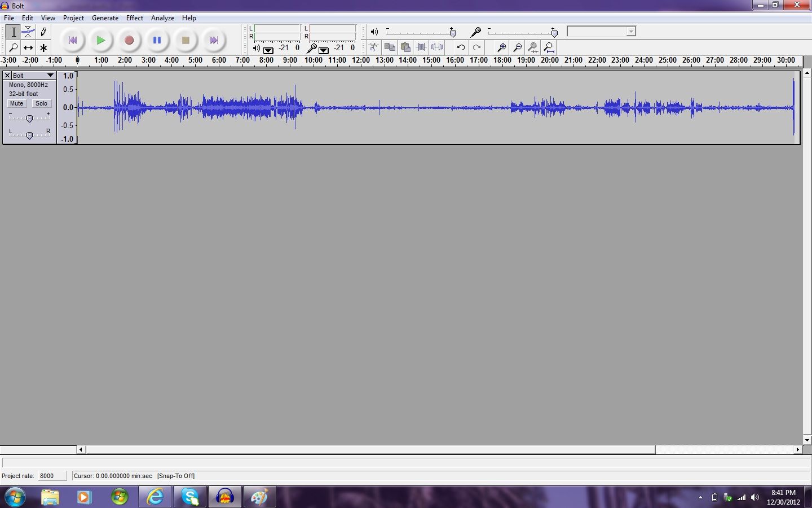Trim audio outside the selection
812x508 pixels.
coord(421,47)
